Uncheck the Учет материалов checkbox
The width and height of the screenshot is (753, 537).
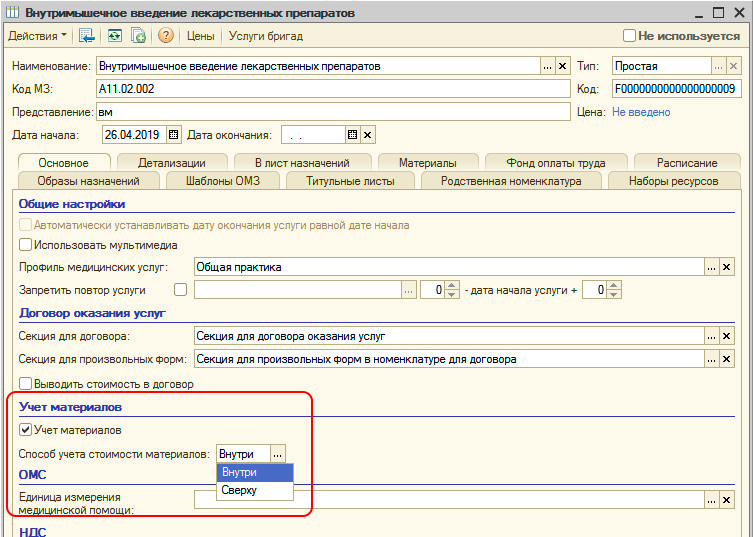click(26, 430)
